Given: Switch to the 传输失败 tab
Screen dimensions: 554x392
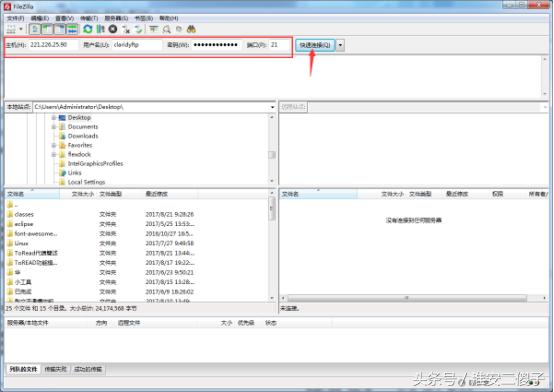Looking at the screenshot, I should click(x=55, y=369).
